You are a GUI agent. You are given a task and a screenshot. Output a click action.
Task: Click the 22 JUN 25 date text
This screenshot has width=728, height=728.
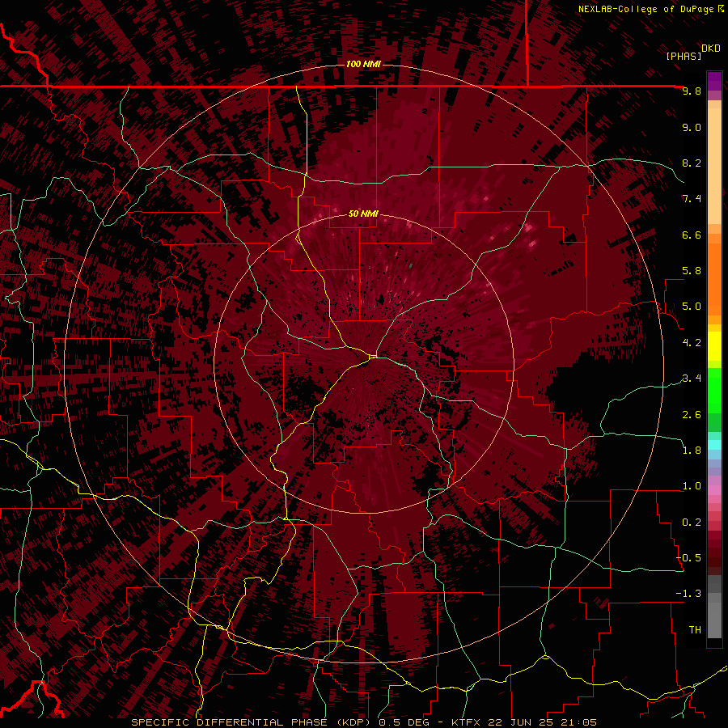tap(521, 722)
